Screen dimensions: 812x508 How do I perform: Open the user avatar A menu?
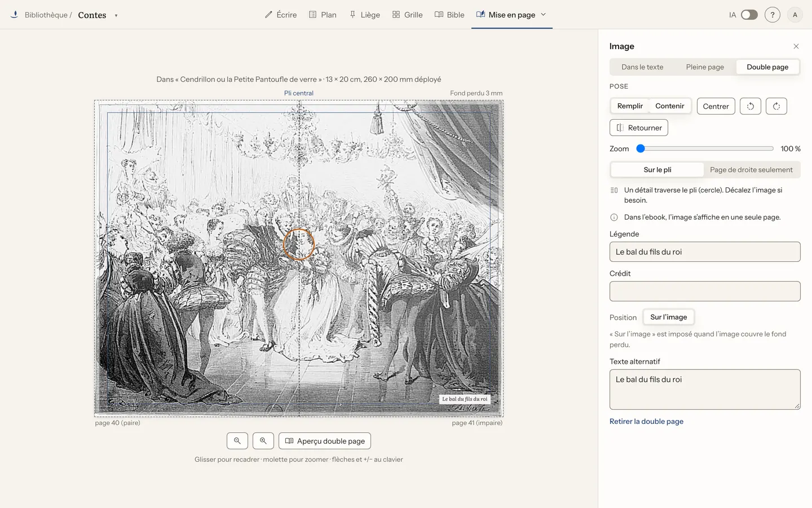tap(795, 15)
